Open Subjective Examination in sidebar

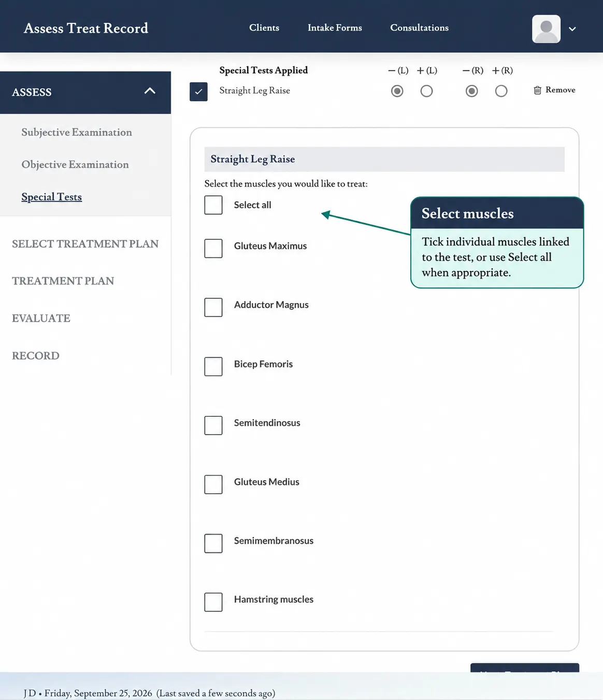[77, 132]
